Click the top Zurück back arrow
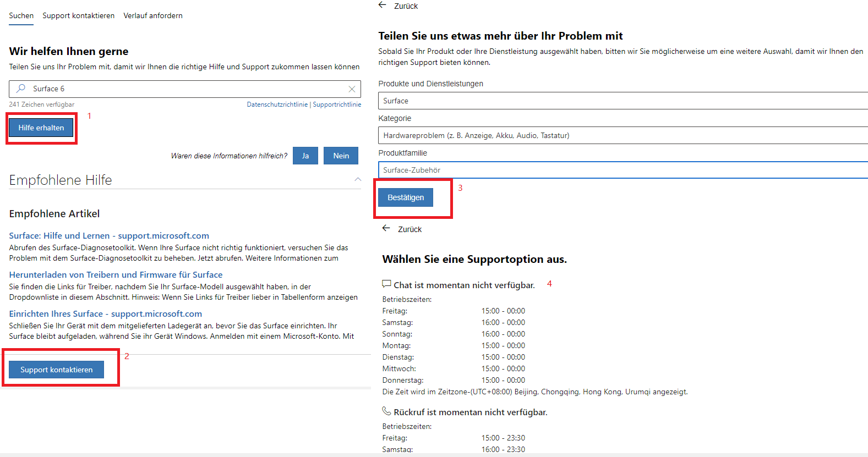The height and width of the screenshot is (457, 868). [x=383, y=5]
